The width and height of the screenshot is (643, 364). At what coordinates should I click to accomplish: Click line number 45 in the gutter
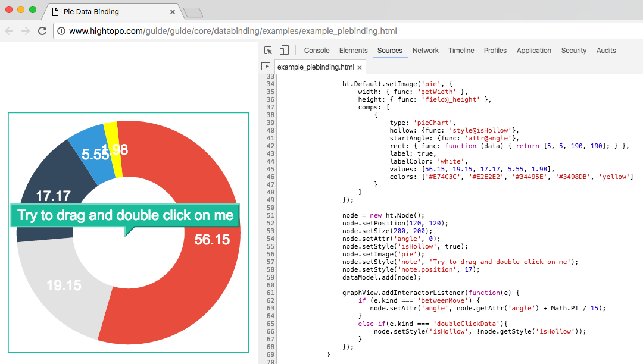270,169
